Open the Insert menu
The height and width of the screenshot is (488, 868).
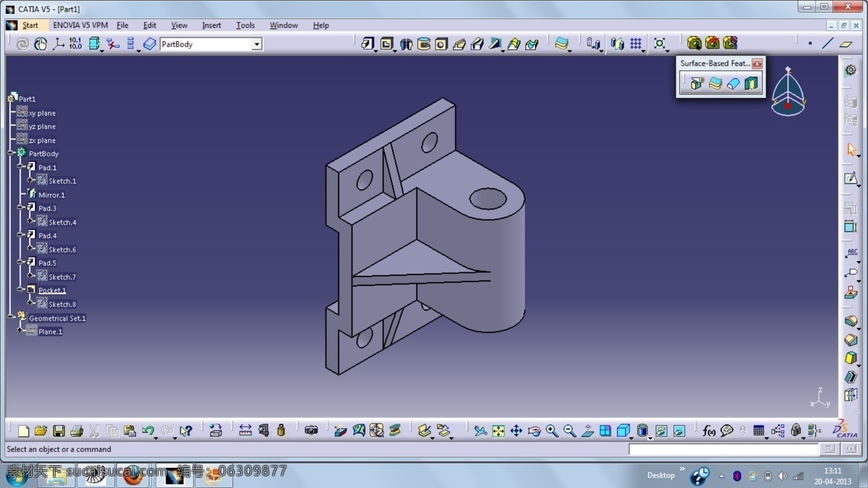pos(211,25)
